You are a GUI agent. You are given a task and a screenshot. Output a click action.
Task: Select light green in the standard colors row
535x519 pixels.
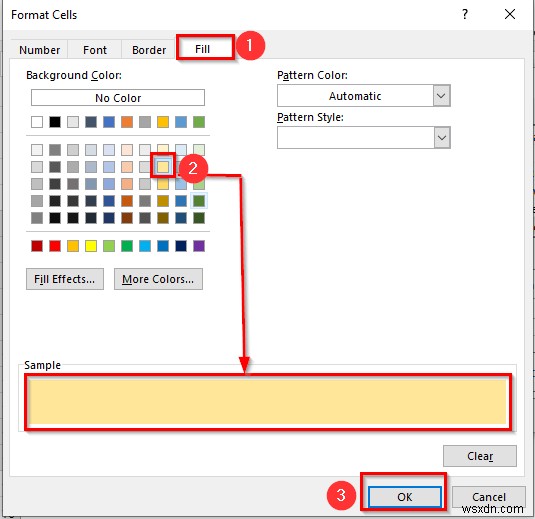click(109, 246)
